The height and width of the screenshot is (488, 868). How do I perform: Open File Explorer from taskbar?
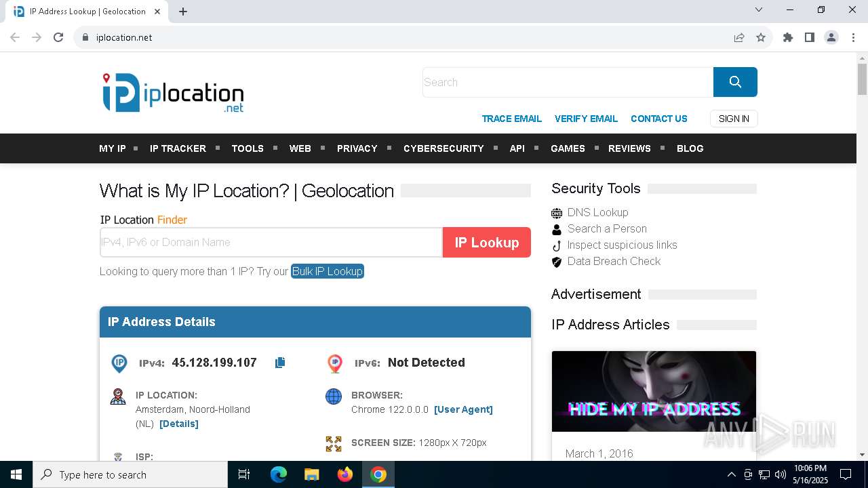pos(311,474)
